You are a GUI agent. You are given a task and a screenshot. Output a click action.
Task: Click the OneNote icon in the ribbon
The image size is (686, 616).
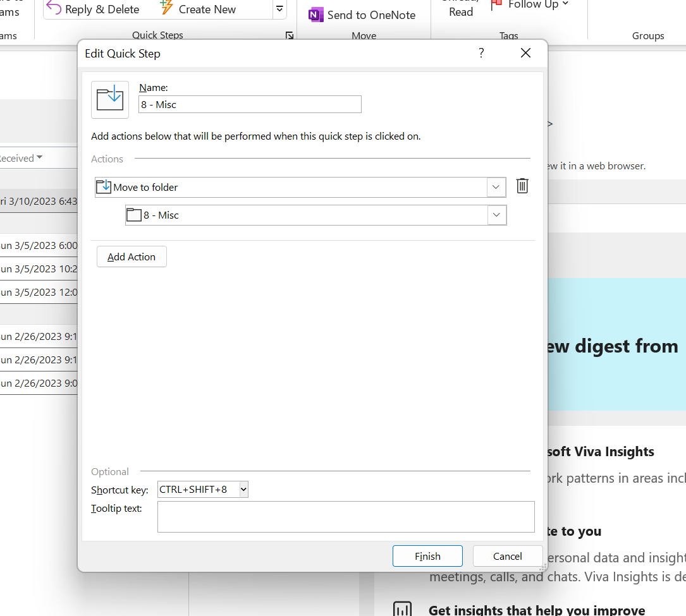coord(315,15)
